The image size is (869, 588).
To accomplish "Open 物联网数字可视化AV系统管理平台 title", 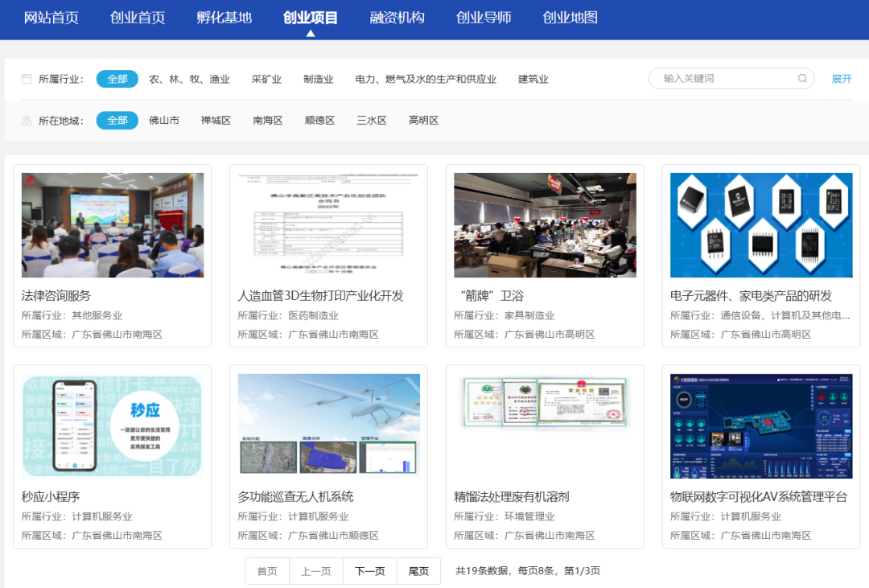I will [759, 497].
